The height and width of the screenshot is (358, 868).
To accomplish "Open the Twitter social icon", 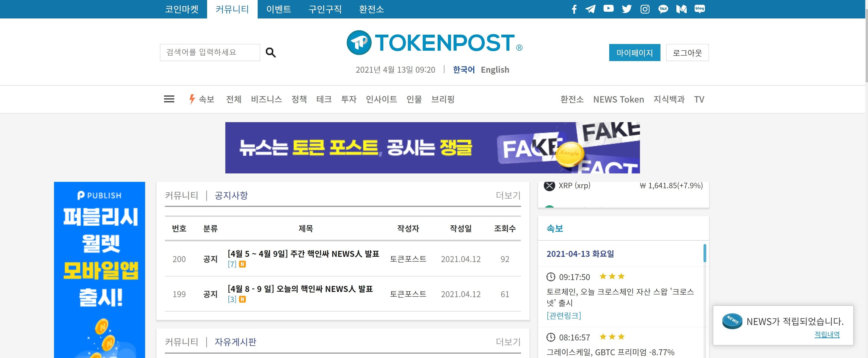I will pos(627,9).
